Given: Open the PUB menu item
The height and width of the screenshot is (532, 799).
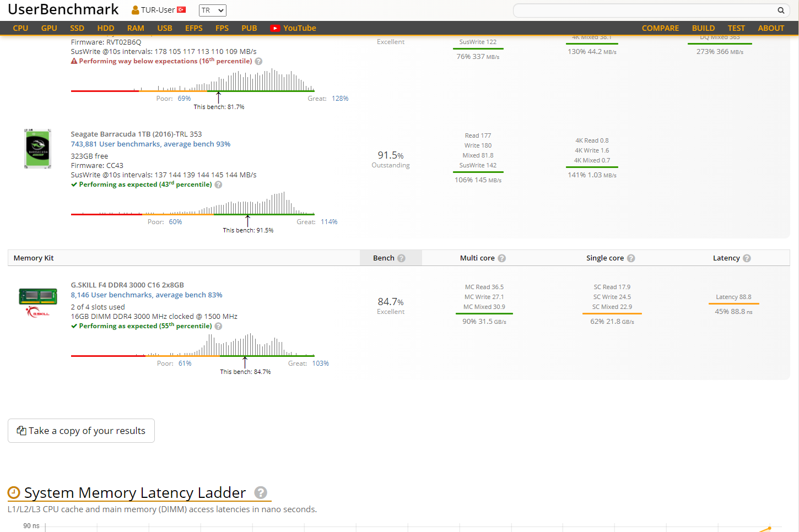Looking at the screenshot, I should pyautogui.click(x=249, y=28).
